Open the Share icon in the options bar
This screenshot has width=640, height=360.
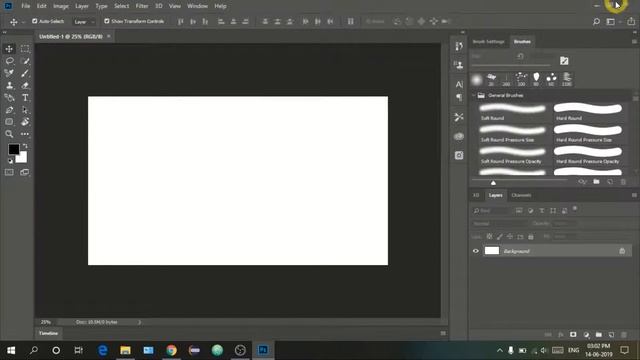click(x=631, y=21)
